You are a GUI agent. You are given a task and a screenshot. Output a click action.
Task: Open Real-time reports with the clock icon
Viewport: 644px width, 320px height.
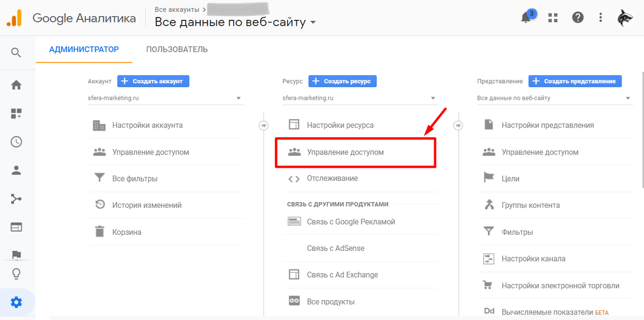pos(16,142)
